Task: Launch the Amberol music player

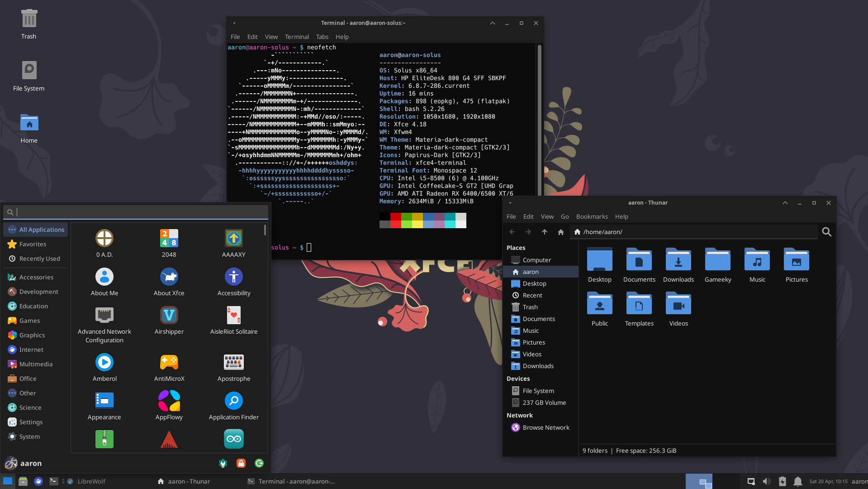Action: [104, 363]
